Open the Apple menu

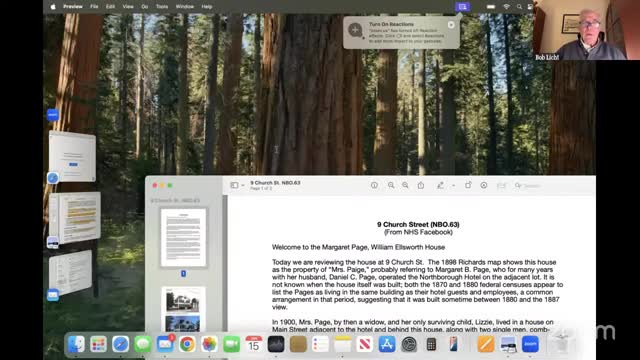coord(53,7)
